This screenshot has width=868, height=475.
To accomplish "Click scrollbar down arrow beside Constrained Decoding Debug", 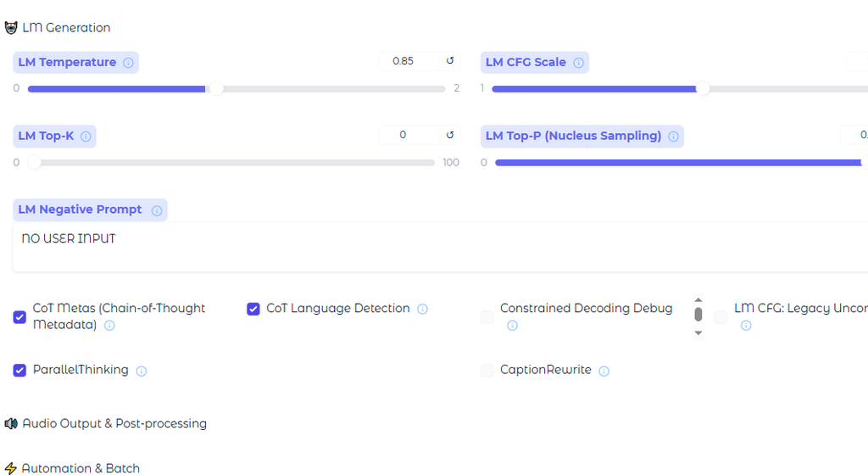I will tap(698, 332).
